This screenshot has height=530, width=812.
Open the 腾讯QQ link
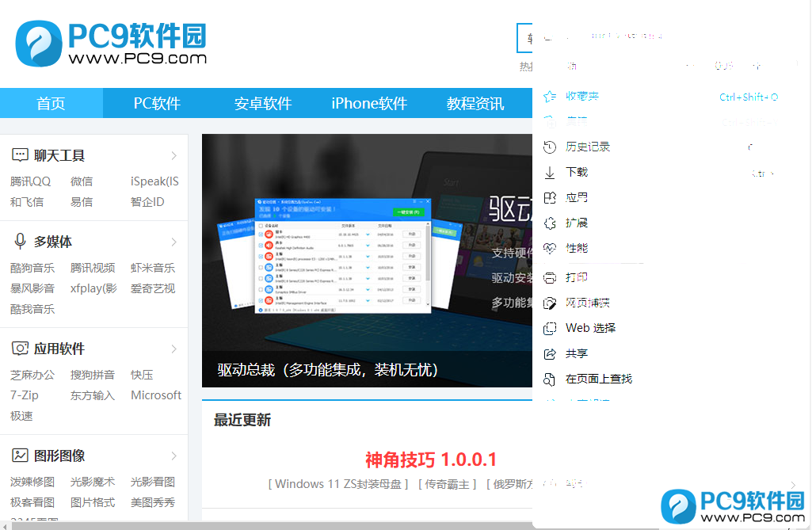click(x=31, y=181)
